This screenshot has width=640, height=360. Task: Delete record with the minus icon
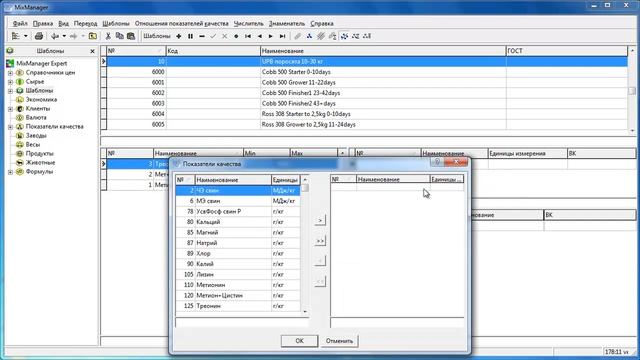[202, 36]
